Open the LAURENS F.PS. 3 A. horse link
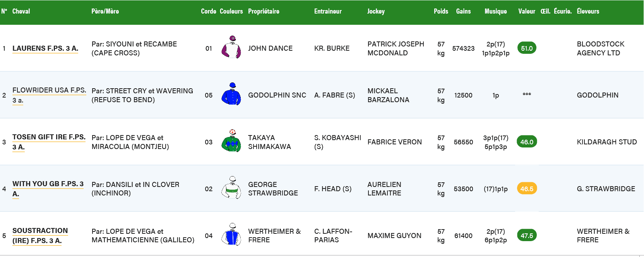The image size is (644, 257). click(45, 48)
